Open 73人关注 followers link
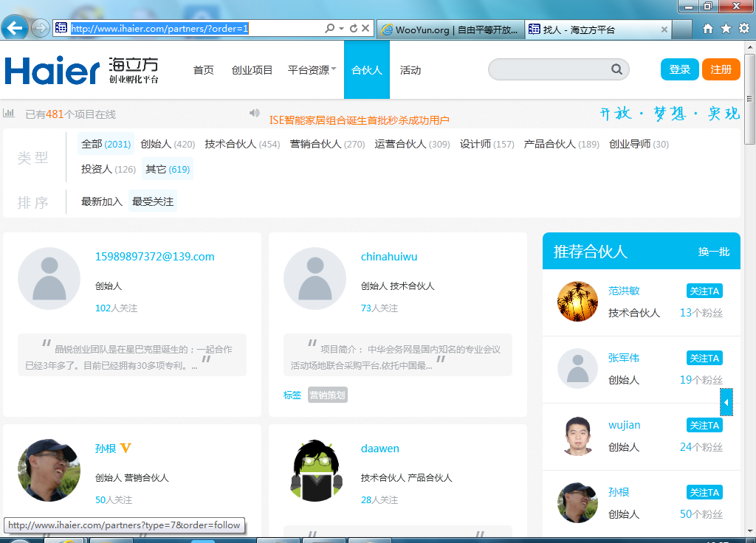 click(379, 308)
